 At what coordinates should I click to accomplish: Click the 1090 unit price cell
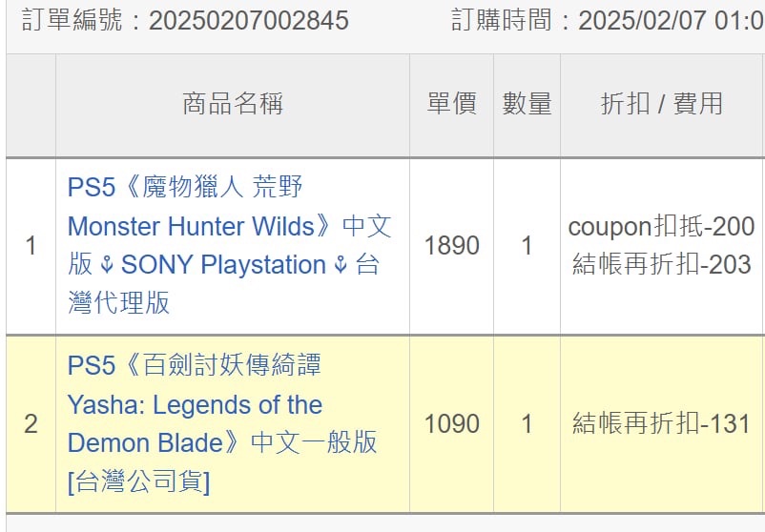click(x=452, y=423)
